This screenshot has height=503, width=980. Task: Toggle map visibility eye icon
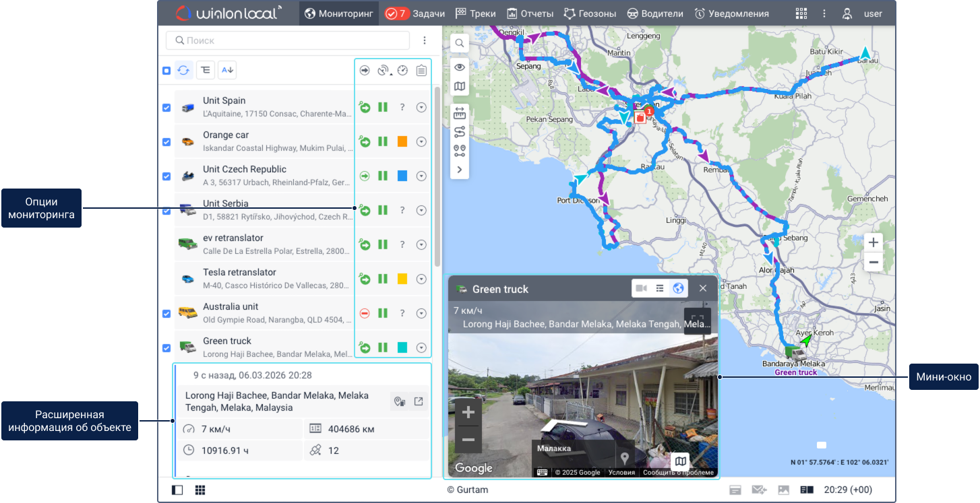coord(459,67)
